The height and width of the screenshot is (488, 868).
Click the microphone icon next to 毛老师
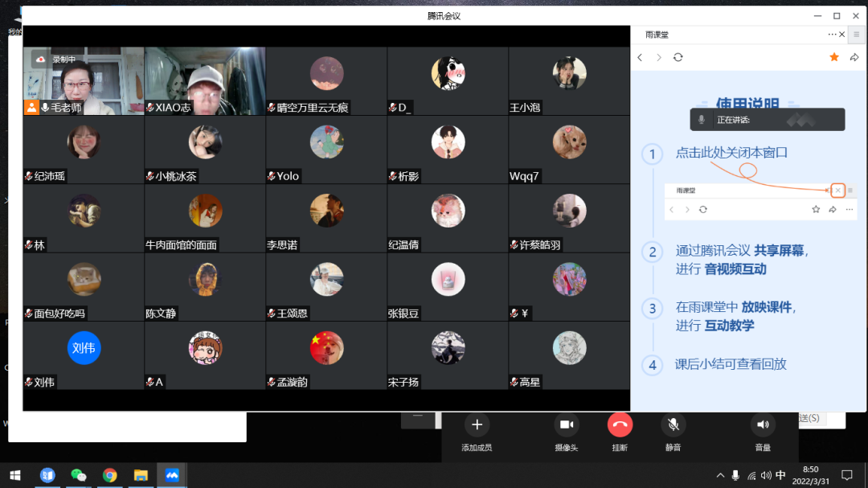point(45,108)
